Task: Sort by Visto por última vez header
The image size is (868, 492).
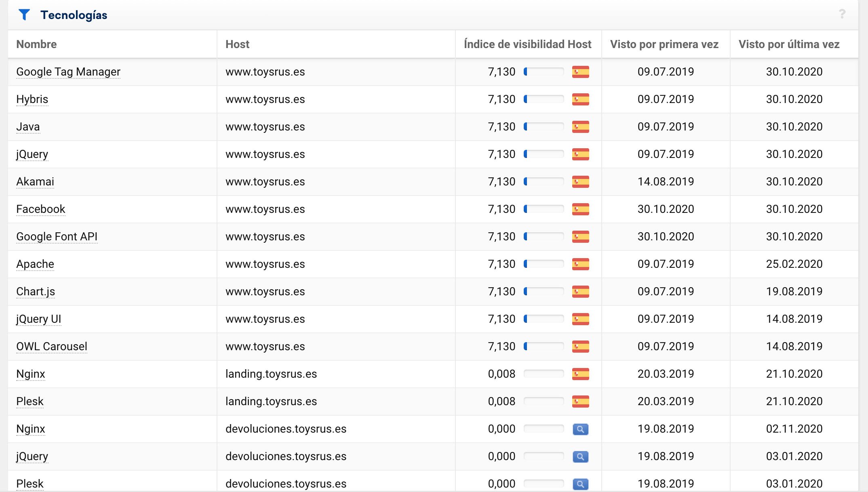Action: (x=789, y=44)
